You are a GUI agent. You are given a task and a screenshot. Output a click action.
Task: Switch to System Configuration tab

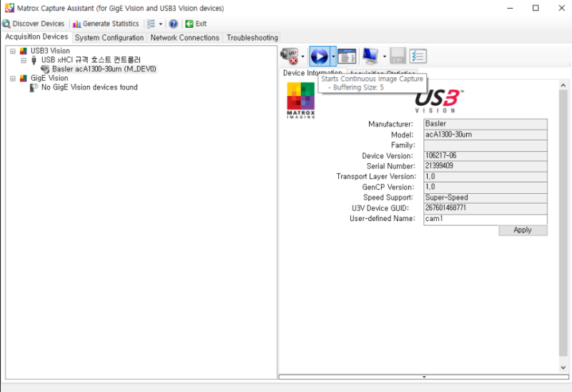point(109,38)
